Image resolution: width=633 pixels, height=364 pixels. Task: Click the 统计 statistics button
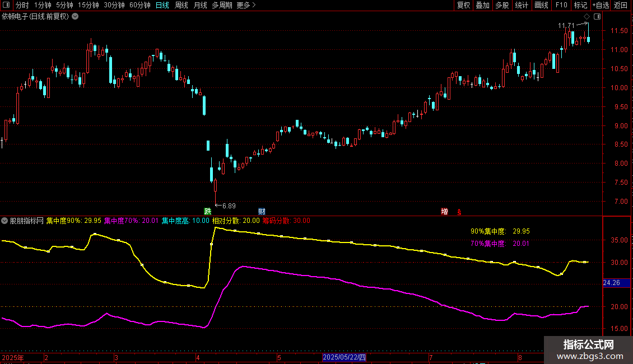522,5
